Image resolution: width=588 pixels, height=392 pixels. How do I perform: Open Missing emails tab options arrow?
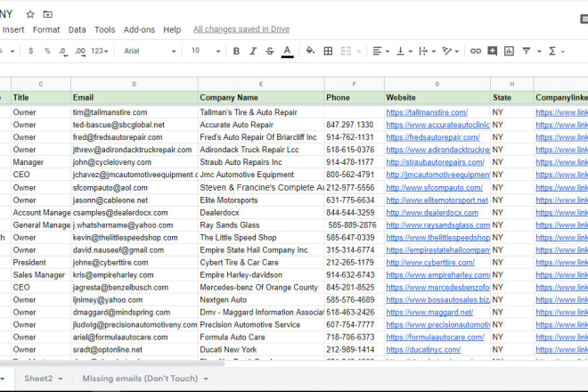tap(206, 379)
